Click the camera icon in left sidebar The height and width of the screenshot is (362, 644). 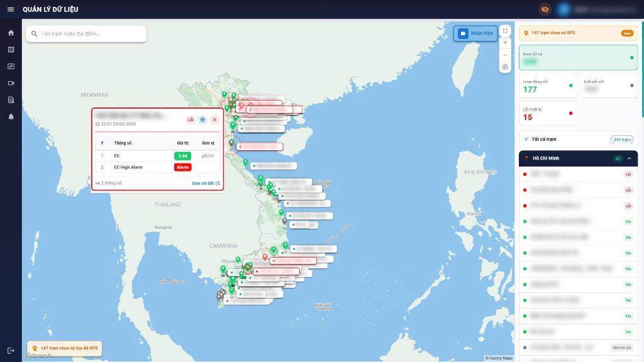coord(9,82)
